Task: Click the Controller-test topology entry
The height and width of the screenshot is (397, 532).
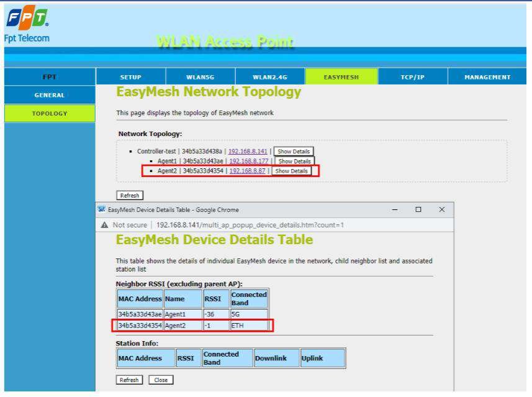Action: click(x=156, y=151)
